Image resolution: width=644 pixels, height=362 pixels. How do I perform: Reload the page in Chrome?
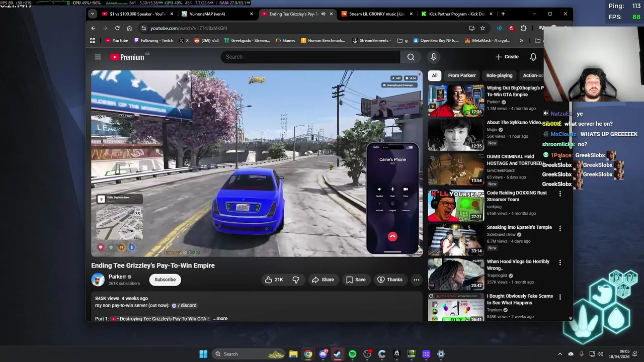(117, 28)
